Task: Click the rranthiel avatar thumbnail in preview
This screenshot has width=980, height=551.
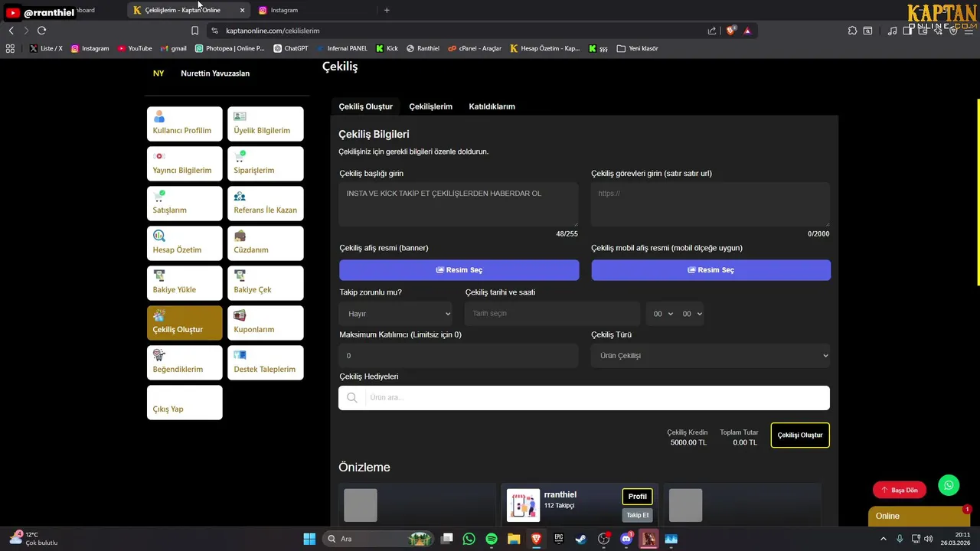Action: click(x=523, y=506)
